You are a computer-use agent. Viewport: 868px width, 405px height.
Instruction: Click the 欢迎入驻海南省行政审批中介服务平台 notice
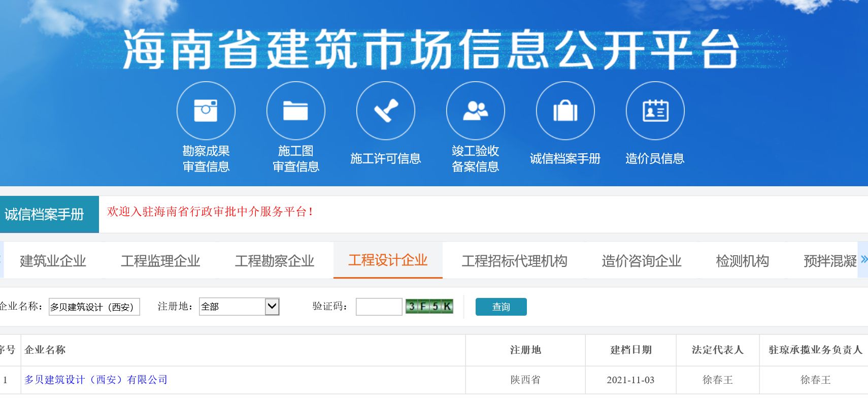coord(210,212)
